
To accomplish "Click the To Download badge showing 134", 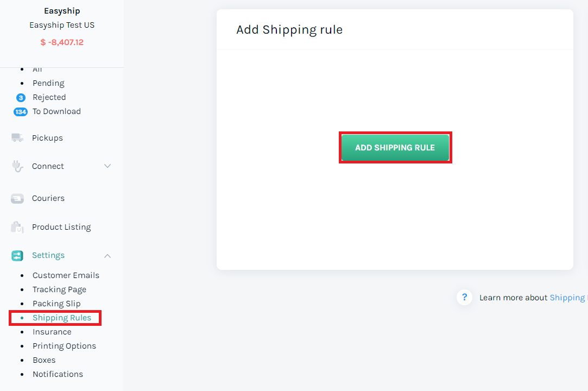I will point(21,112).
